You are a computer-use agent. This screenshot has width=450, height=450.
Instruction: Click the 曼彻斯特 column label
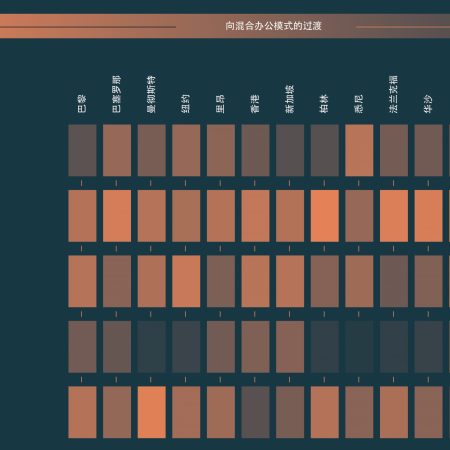(151, 94)
